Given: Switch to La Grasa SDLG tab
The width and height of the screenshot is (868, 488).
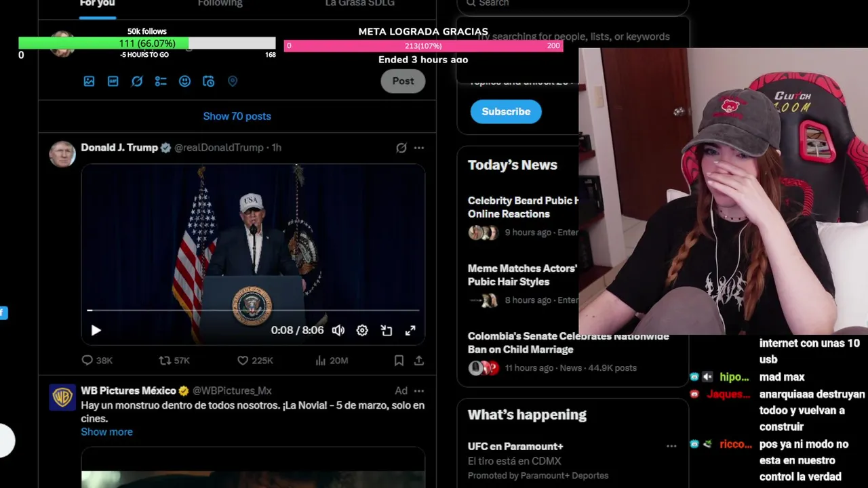Looking at the screenshot, I should (359, 4).
